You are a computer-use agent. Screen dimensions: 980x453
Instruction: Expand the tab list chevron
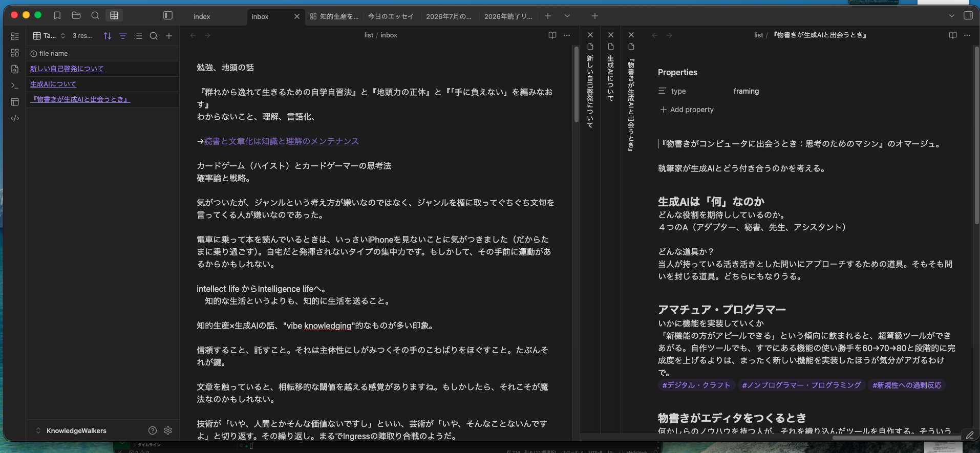(567, 16)
